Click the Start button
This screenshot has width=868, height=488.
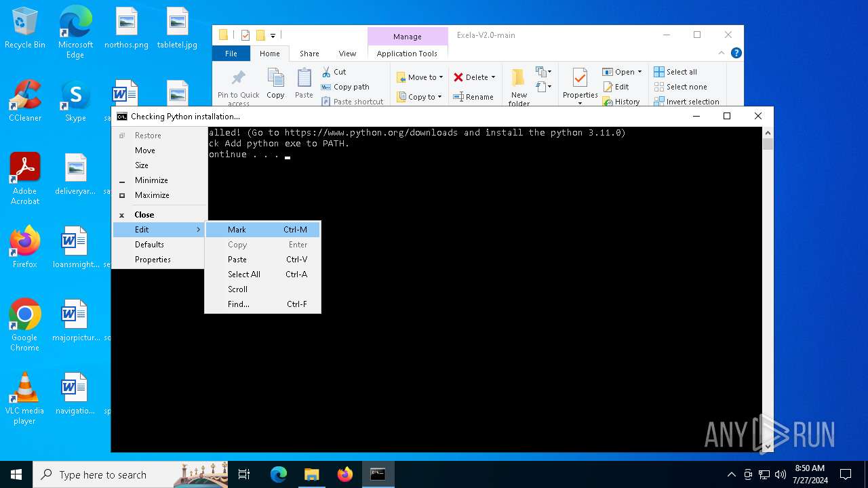(16, 474)
